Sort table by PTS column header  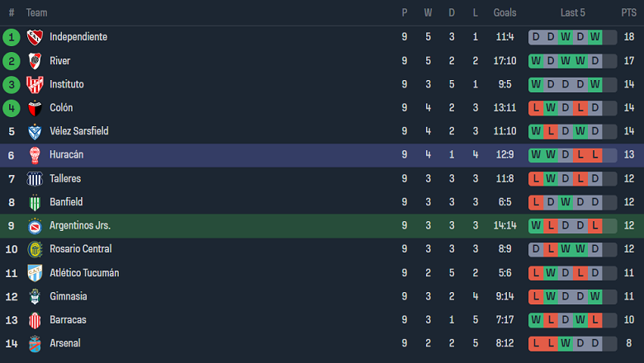click(x=628, y=13)
